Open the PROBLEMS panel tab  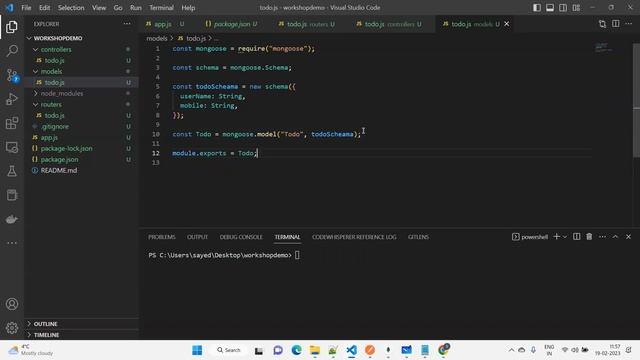162,237
